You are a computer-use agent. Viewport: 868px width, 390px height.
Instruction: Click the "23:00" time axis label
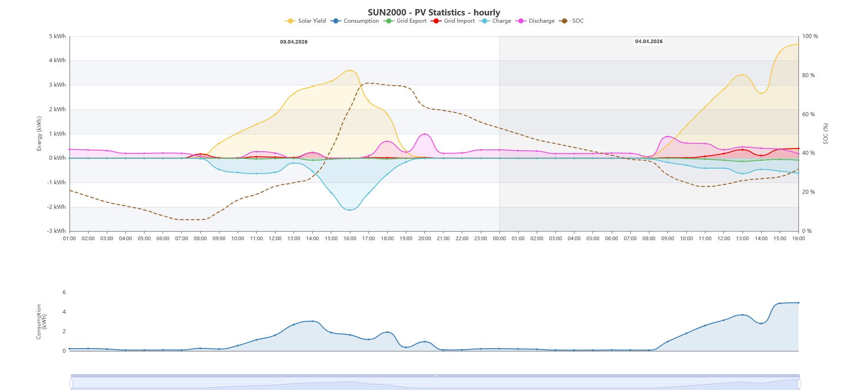480,238
